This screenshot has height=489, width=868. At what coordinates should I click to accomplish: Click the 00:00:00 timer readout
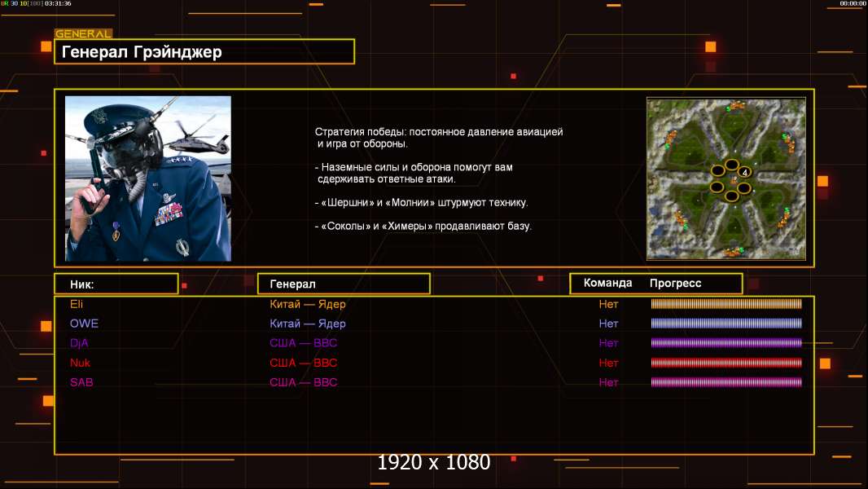click(x=853, y=3)
